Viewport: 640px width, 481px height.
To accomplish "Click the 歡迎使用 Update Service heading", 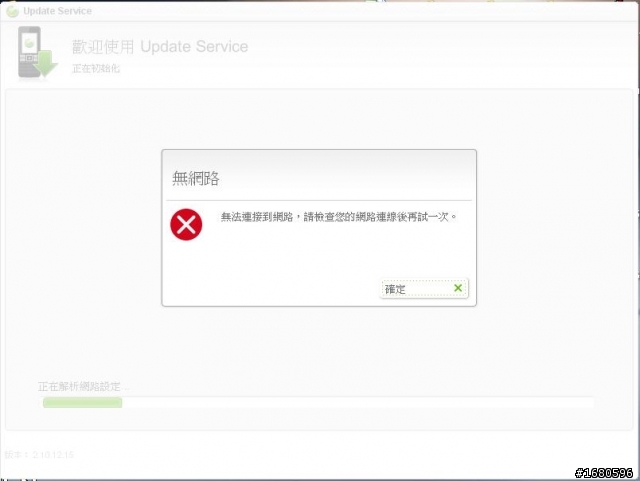I will tap(160, 47).
